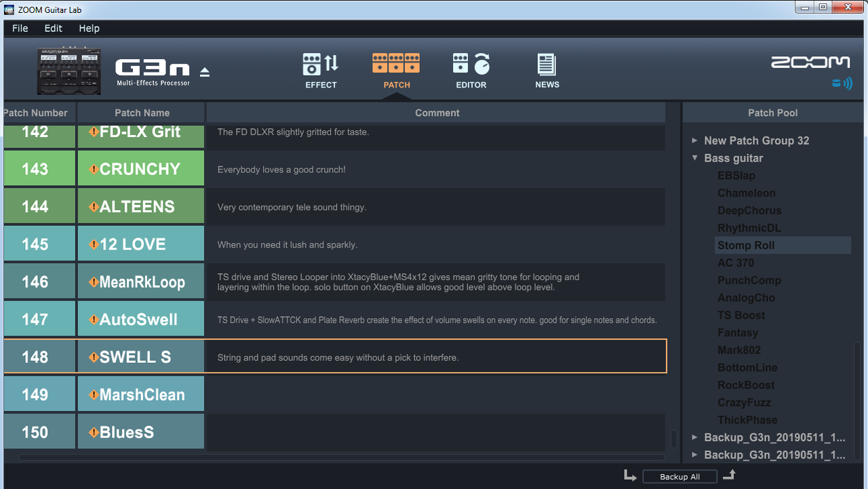Select PunchComp in Patch Pool
The image size is (868, 489).
[x=749, y=281]
